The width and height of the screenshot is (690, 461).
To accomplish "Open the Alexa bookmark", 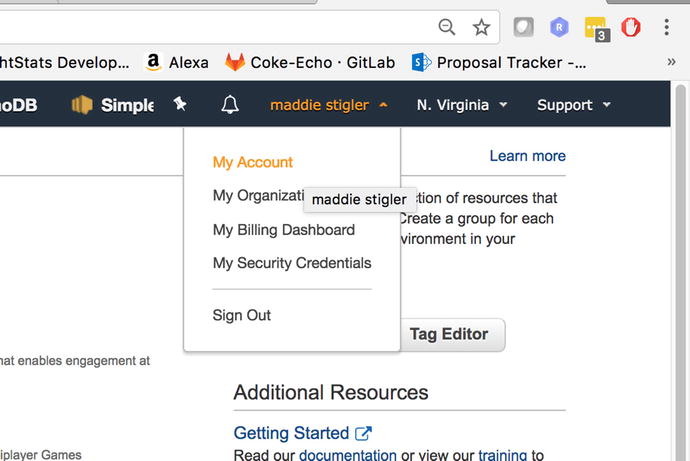I will coord(177,62).
